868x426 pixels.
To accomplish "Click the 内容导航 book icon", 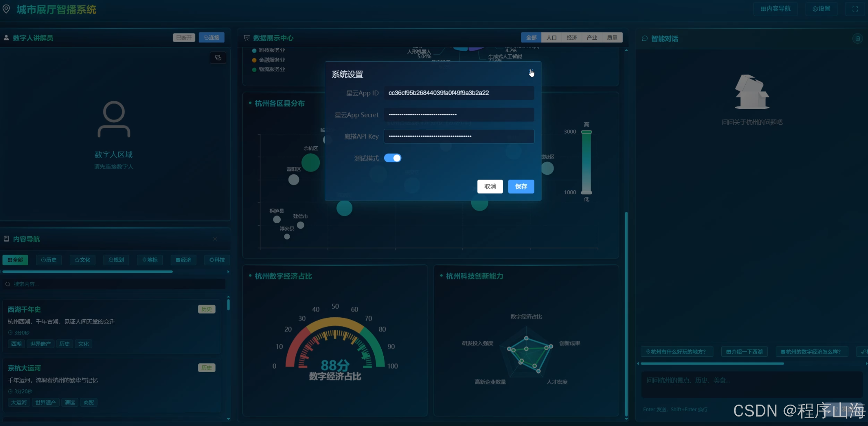I will (x=6, y=239).
